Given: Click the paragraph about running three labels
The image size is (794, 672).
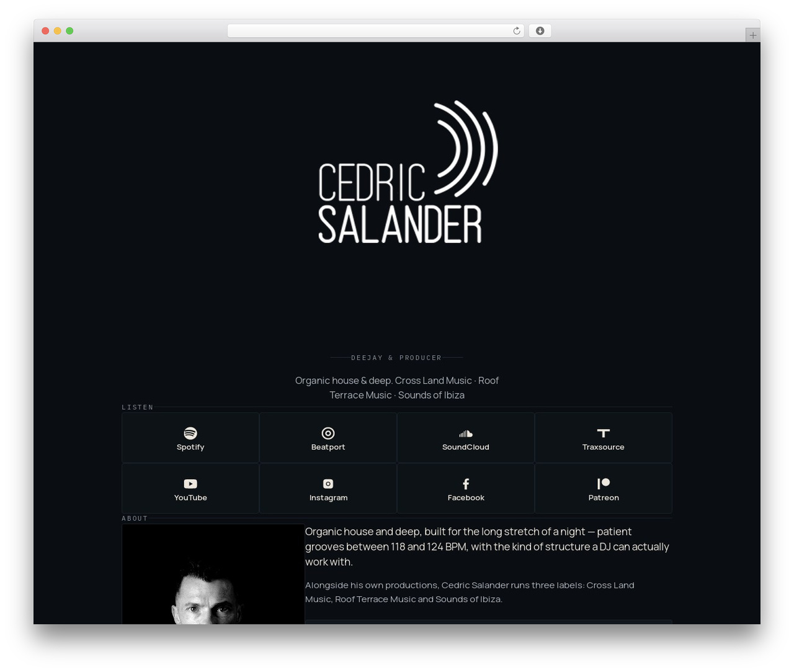Looking at the screenshot, I should pos(470,592).
